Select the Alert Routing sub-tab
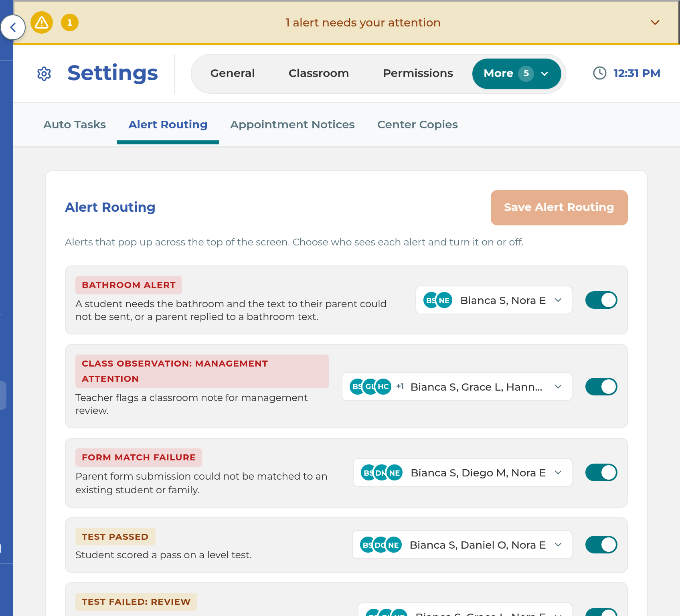The image size is (680, 616). tap(168, 125)
